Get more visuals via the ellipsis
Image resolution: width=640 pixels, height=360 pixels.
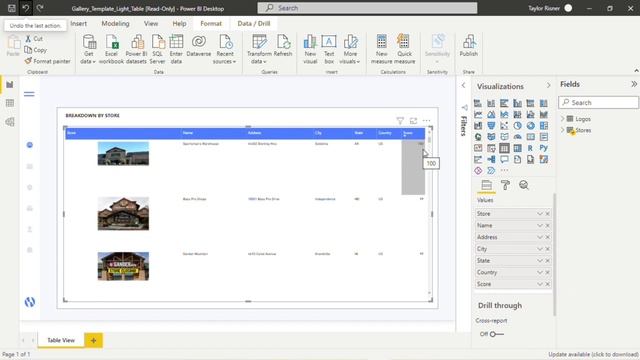(x=504, y=170)
